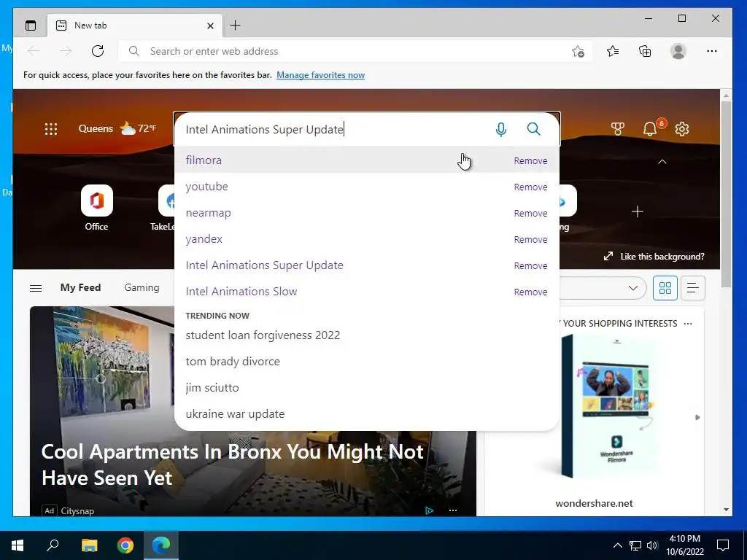
Task: Add a new quick link site
Action: (638, 211)
